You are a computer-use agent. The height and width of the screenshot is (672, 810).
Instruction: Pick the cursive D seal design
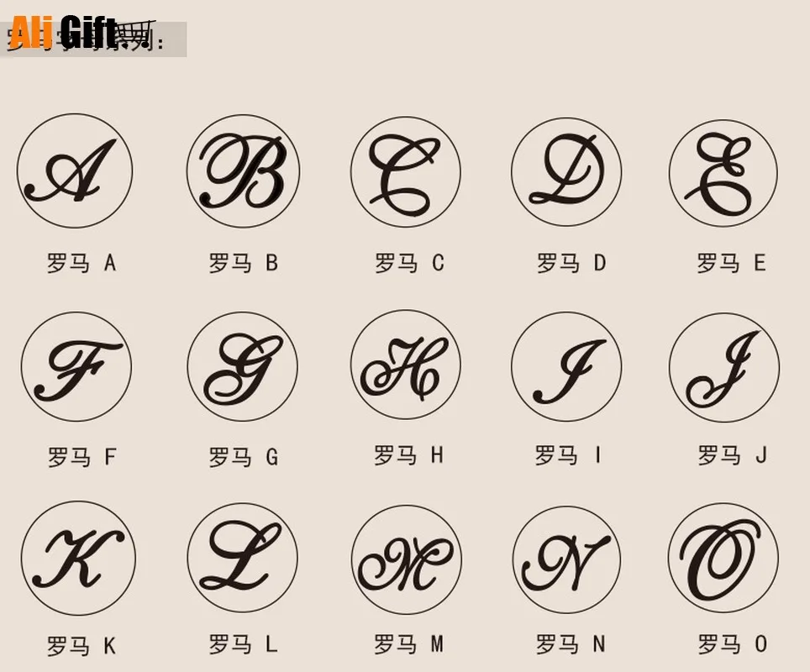pyautogui.click(x=566, y=171)
